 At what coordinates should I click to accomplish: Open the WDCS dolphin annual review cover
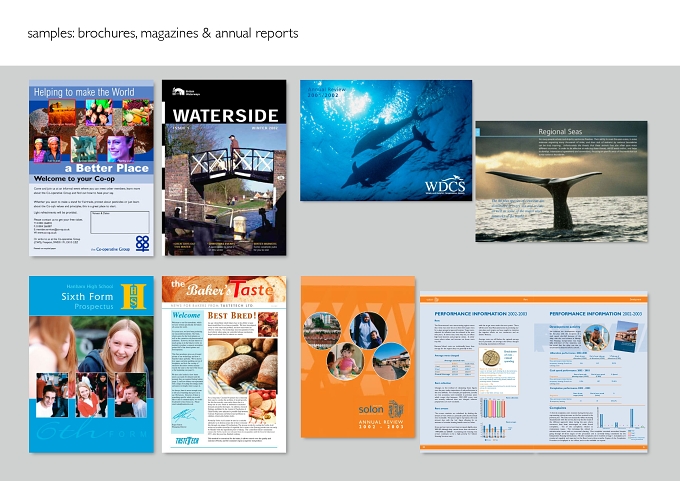tap(386, 140)
